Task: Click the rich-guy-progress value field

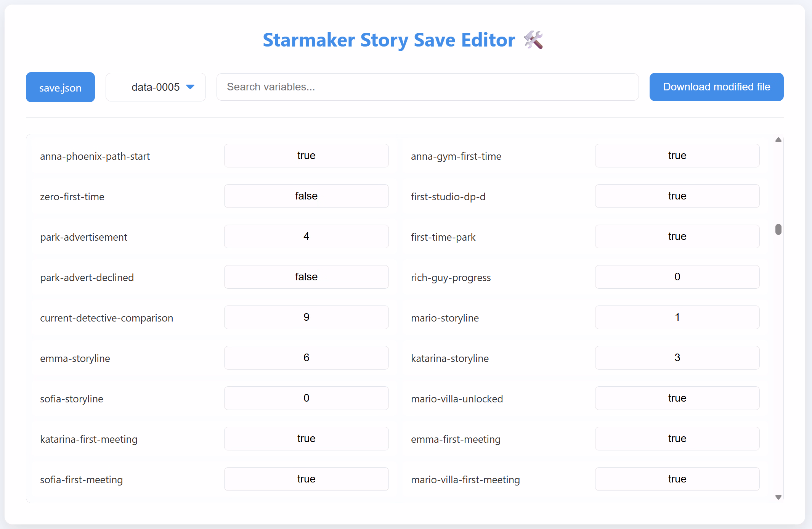Action: click(x=677, y=277)
